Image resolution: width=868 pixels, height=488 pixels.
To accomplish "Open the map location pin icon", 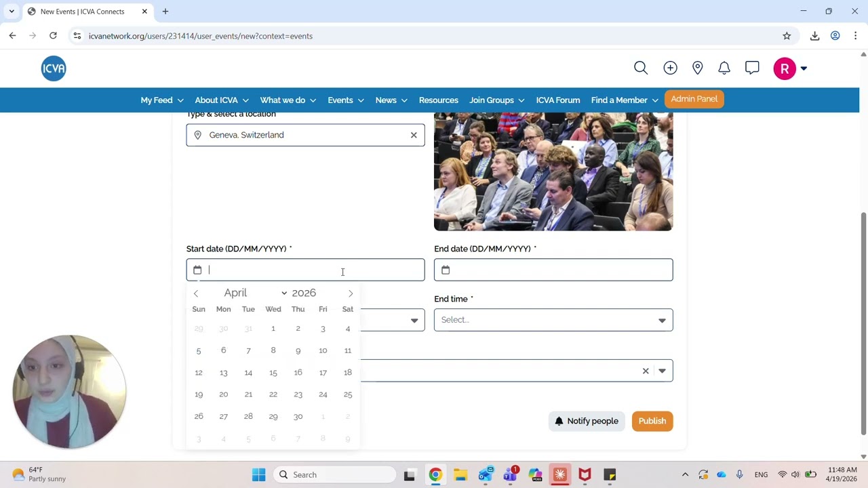I will [697, 68].
